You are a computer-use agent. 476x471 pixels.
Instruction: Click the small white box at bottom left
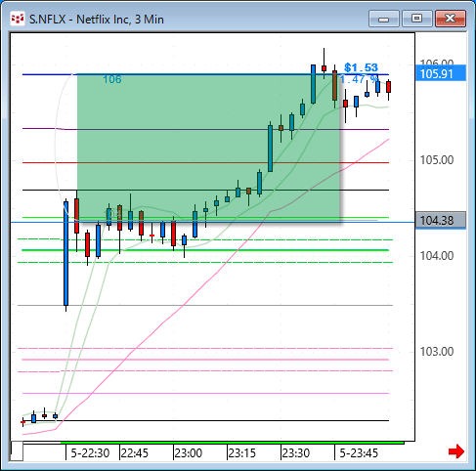[17, 451]
